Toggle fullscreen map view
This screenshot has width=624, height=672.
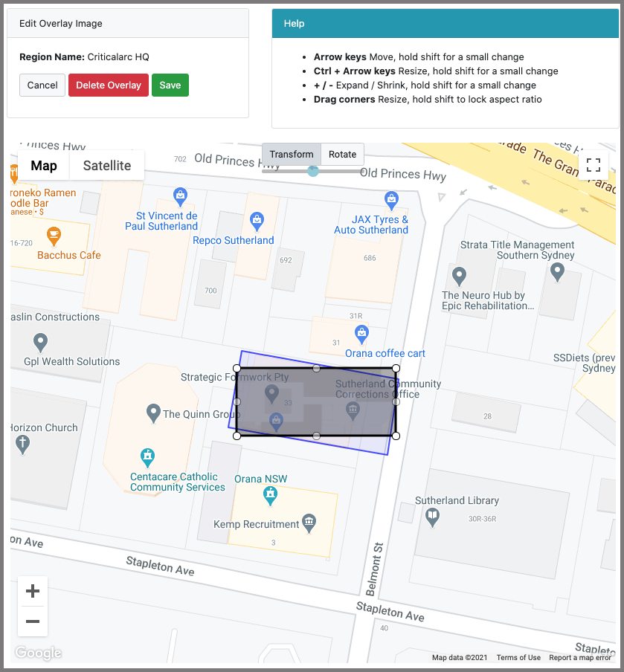(593, 164)
